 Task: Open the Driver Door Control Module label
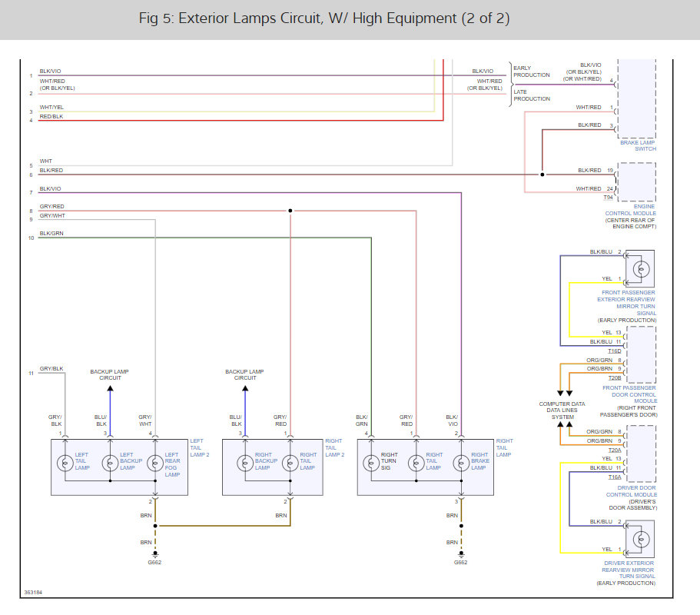632,491
